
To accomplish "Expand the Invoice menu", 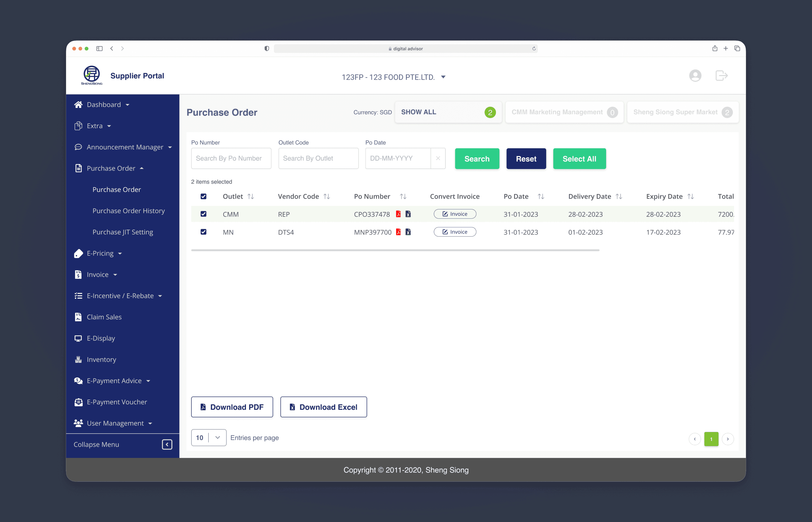I will click(x=115, y=275).
